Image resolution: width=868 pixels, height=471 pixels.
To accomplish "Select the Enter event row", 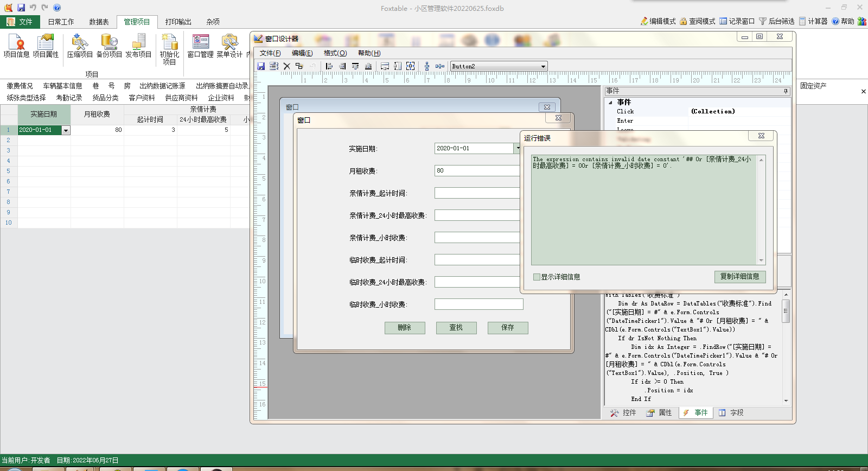I will [x=697, y=121].
